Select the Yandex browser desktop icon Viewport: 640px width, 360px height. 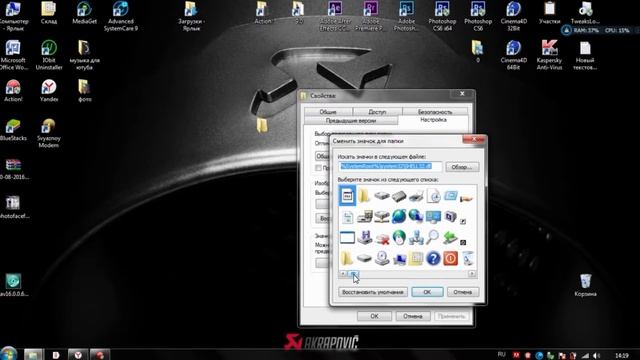pos(49,91)
